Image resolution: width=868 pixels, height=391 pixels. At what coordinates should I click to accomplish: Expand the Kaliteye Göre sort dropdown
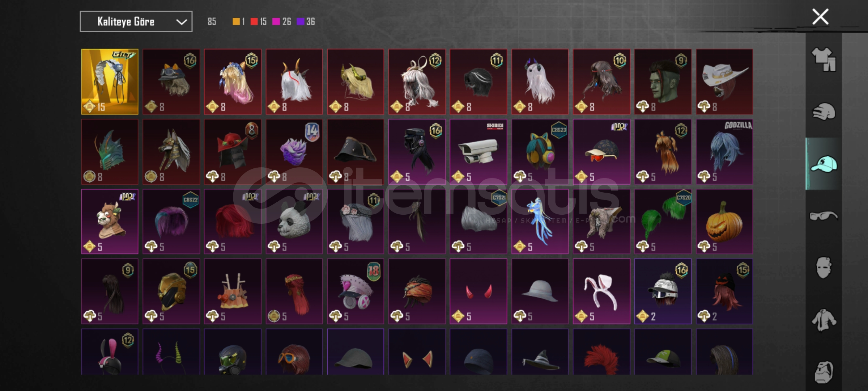click(136, 22)
